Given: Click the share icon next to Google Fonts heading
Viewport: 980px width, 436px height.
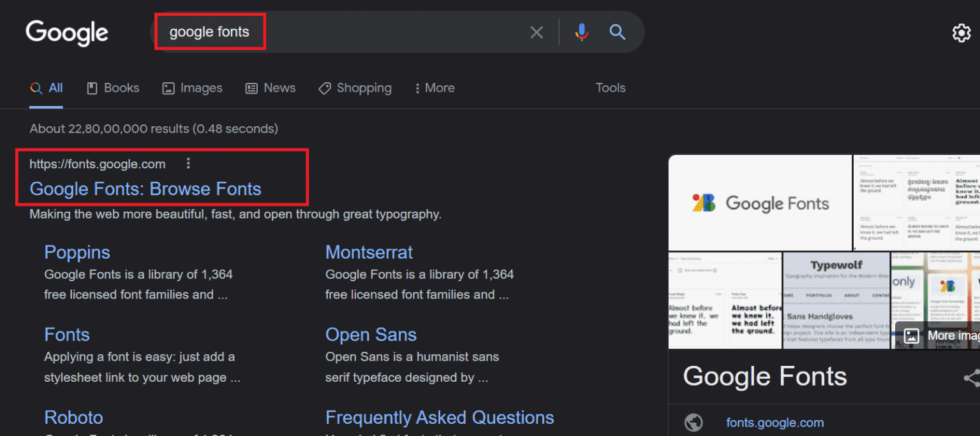Looking at the screenshot, I should [x=971, y=378].
